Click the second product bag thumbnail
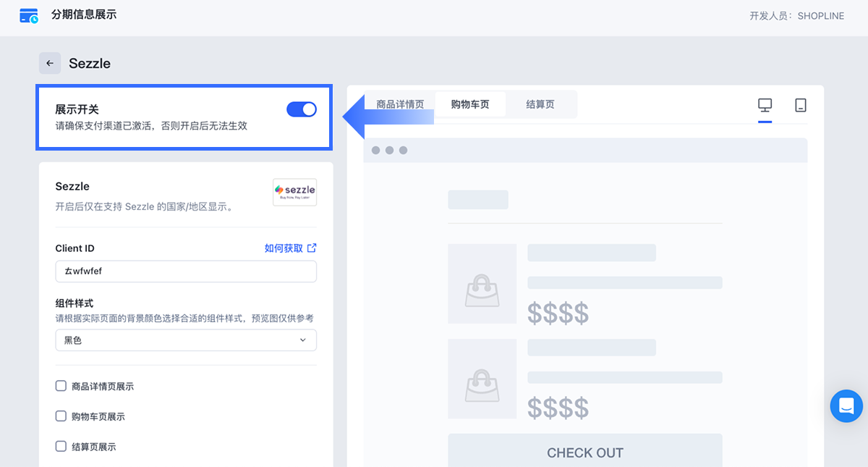This screenshot has width=868, height=467. (482, 379)
